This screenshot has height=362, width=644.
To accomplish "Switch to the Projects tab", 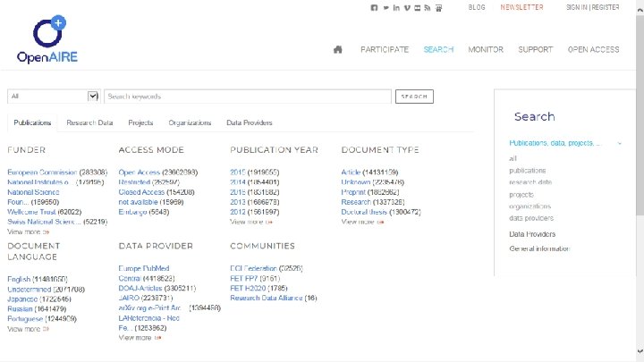I will [140, 122].
